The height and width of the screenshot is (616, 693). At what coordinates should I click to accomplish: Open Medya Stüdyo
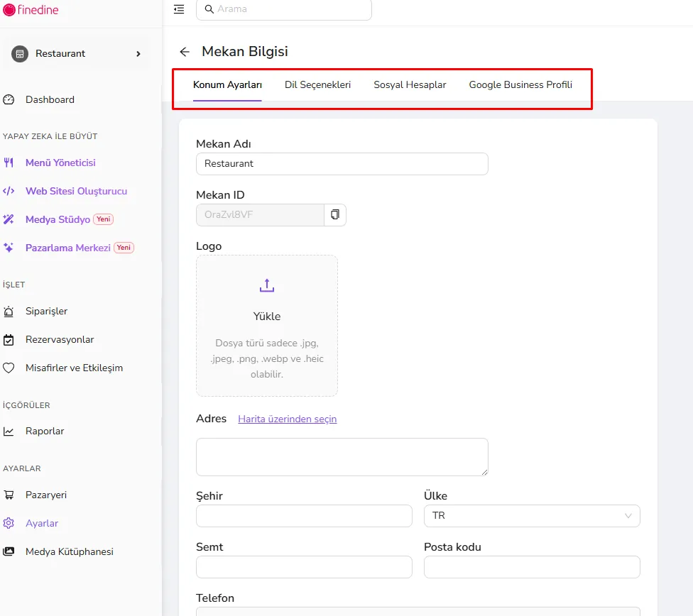pyautogui.click(x=58, y=219)
